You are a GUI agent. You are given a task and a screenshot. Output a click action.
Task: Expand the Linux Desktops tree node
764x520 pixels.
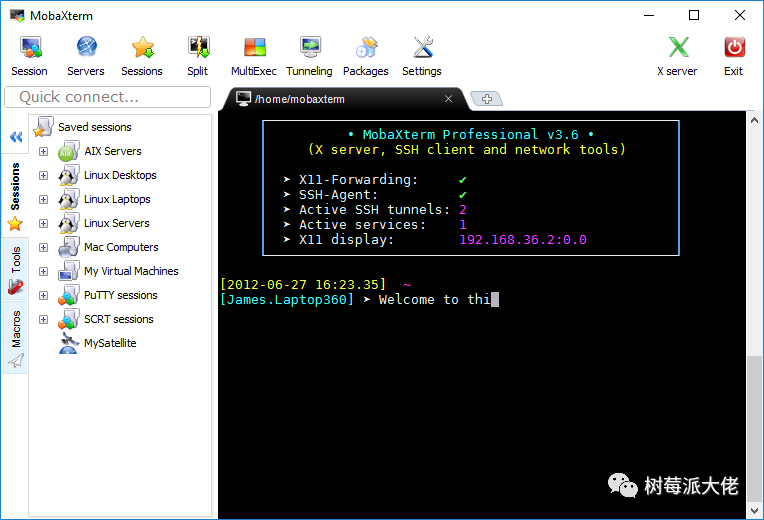click(43, 175)
